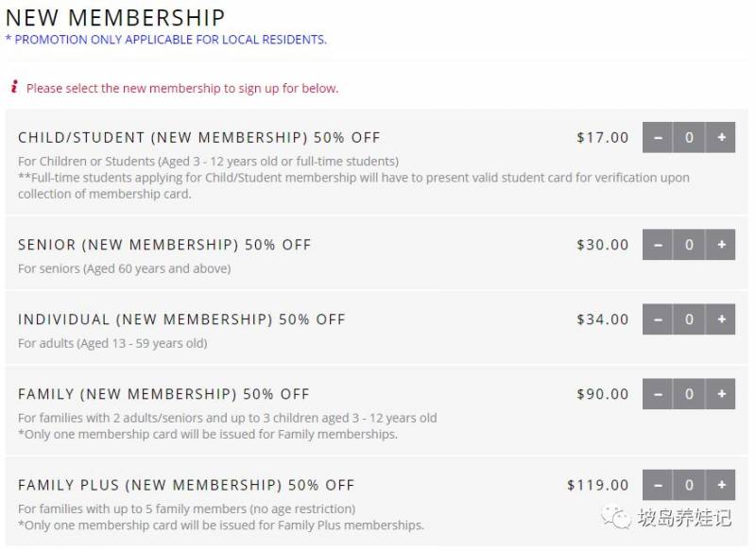Image resolution: width=756 pixels, height=551 pixels.
Task: Increment the $90.00 Family membership quantity
Action: (x=721, y=393)
